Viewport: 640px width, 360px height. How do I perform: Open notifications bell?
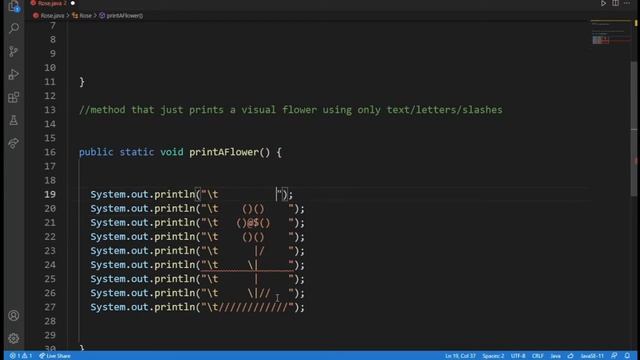tap(627, 356)
